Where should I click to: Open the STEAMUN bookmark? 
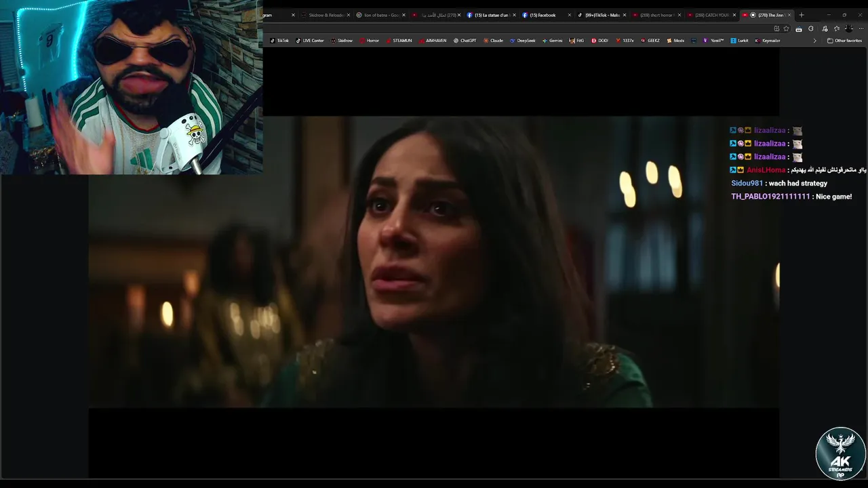coord(399,41)
